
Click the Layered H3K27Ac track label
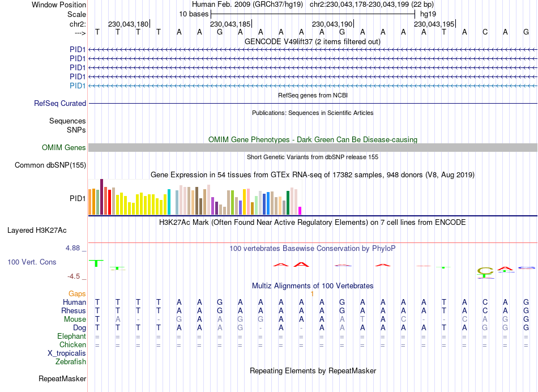37,231
